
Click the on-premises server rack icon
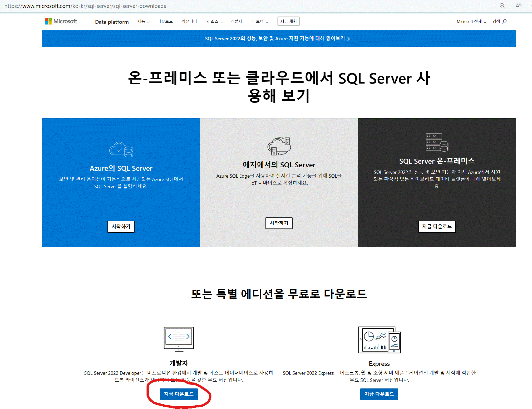pyautogui.click(x=437, y=142)
